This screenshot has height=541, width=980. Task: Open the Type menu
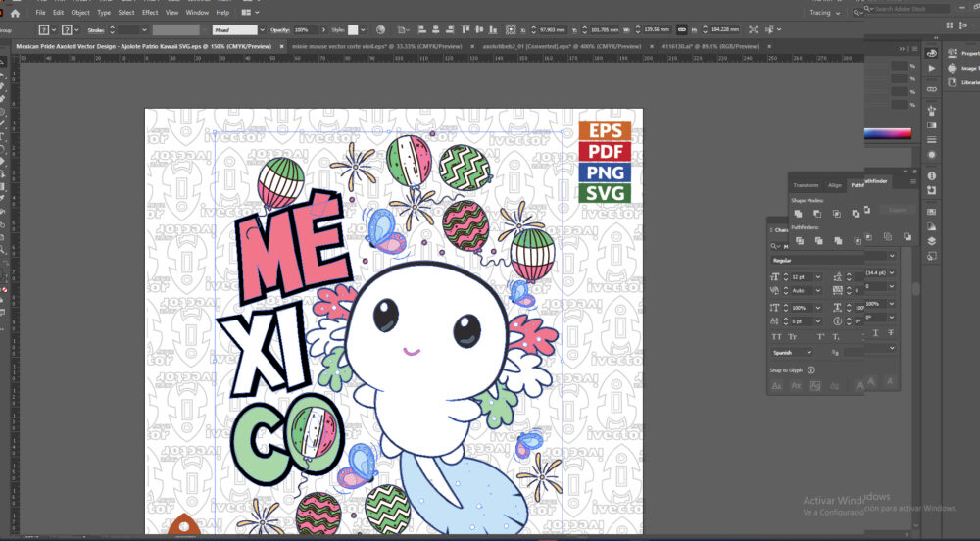point(104,13)
